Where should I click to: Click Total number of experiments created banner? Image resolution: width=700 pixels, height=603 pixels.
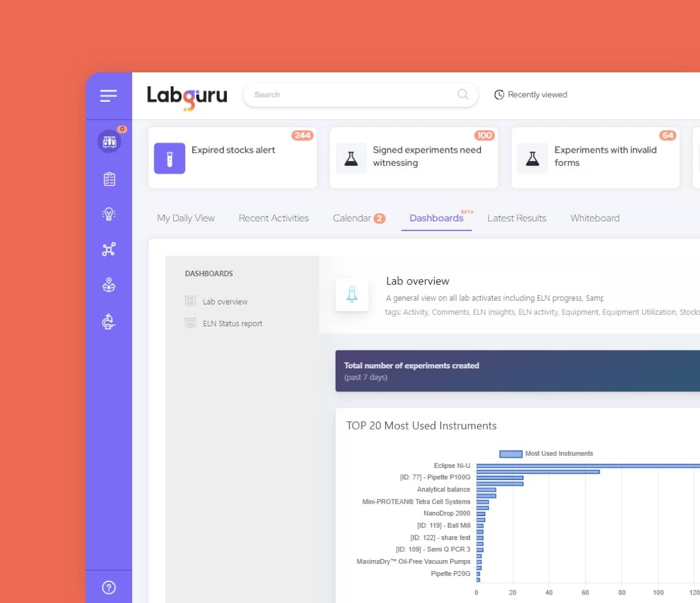point(517,371)
